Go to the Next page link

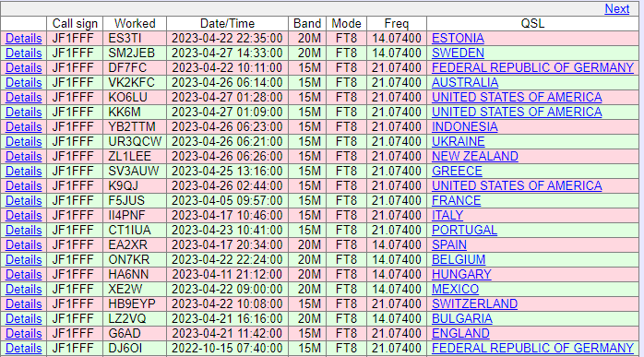(x=617, y=8)
